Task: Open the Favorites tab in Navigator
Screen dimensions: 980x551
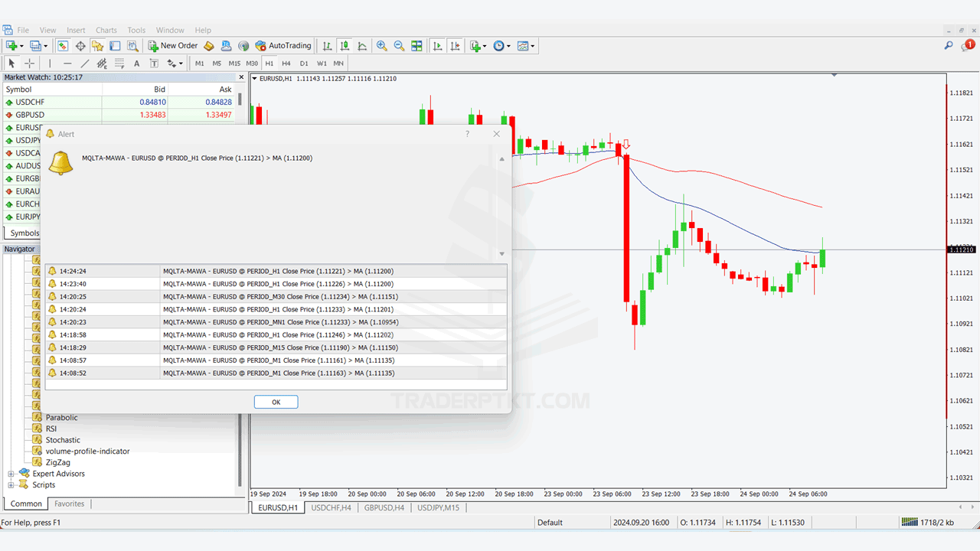Action: pos(70,504)
